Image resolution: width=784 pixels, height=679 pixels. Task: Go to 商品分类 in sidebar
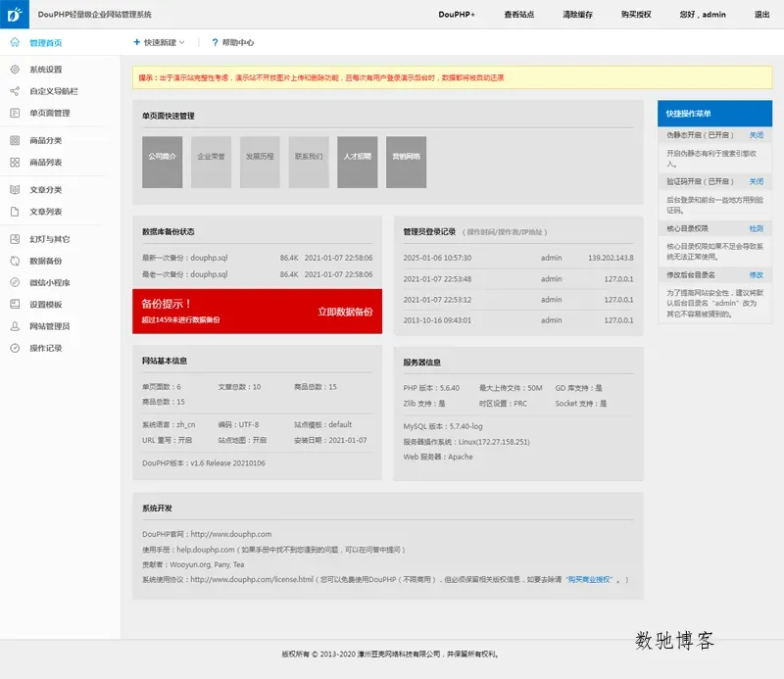point(45,140)
